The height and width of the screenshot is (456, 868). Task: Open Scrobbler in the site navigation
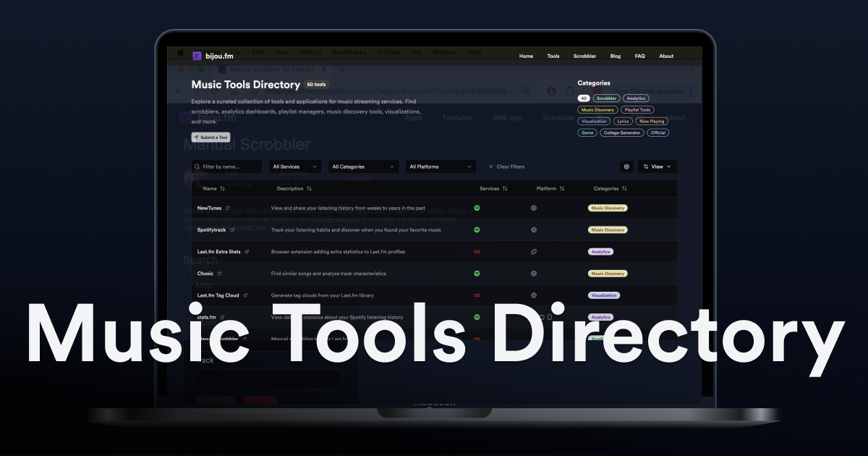584,56
